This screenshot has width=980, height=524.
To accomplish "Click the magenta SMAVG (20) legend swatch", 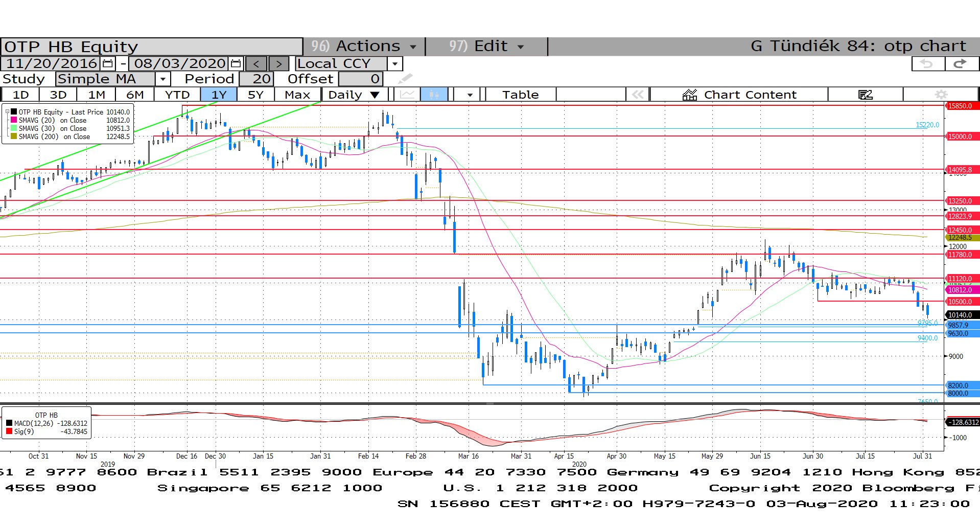I will click(x=14, y=120).
